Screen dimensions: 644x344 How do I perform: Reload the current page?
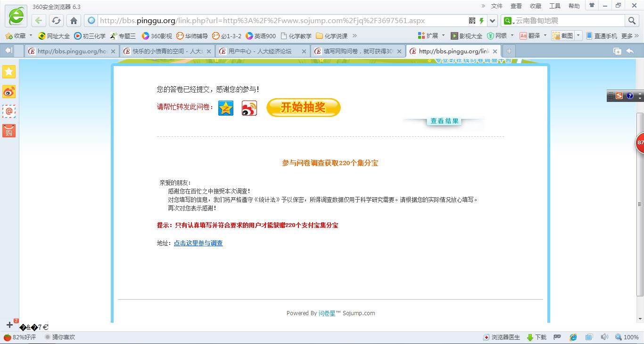pos(56,20)
